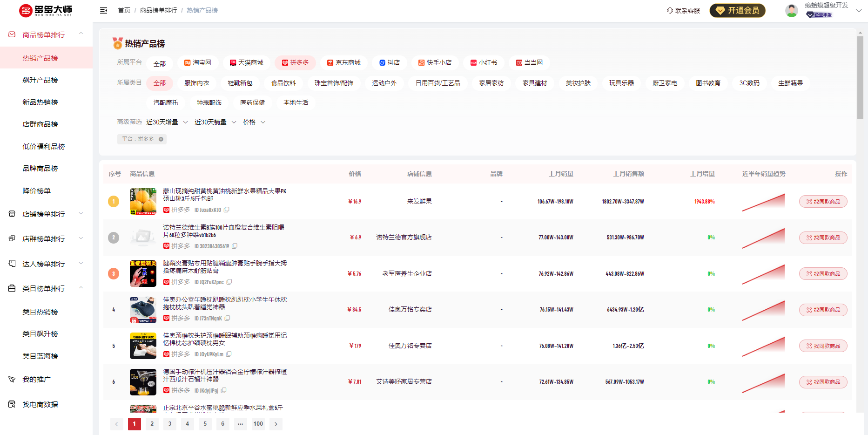The image size is (868, 435).
Task: Open 蒙山现摘纯甜黄桃 product thumbnail
Action: [143, 201]
